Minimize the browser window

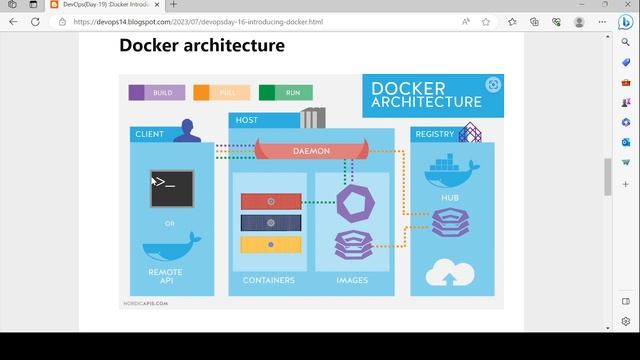pos(582,4)
